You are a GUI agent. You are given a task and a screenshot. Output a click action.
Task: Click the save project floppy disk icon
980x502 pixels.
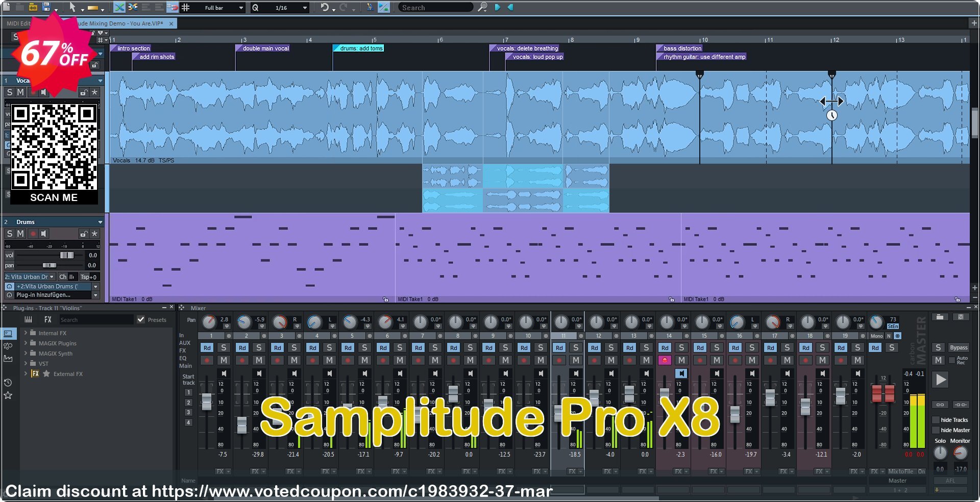[x=46, y=7]
